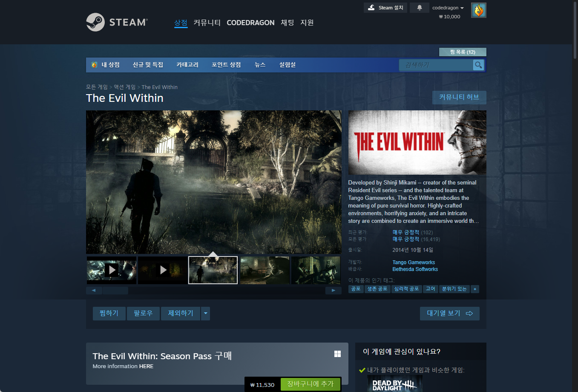Play the first trailer video thumbnail

pyautogui.click(x=111, y=270)
